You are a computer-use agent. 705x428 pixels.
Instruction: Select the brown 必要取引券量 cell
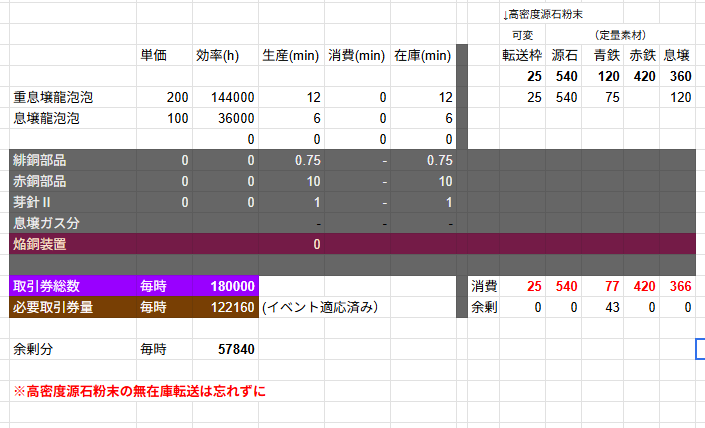pos(73,307)
